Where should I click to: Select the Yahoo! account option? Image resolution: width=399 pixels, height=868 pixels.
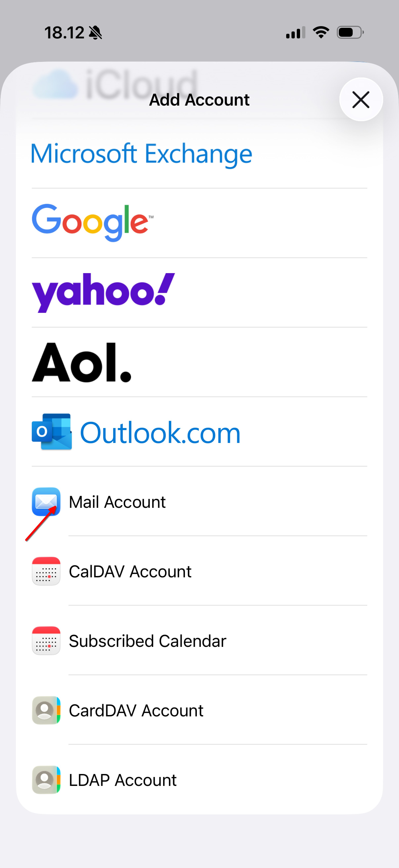tap(199, 292)
